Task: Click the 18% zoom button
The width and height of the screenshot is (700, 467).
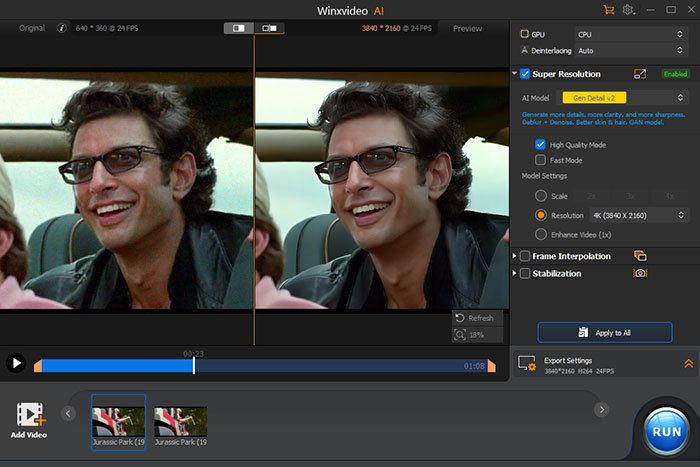Action: pyautogui.click(x=477, y=334)
